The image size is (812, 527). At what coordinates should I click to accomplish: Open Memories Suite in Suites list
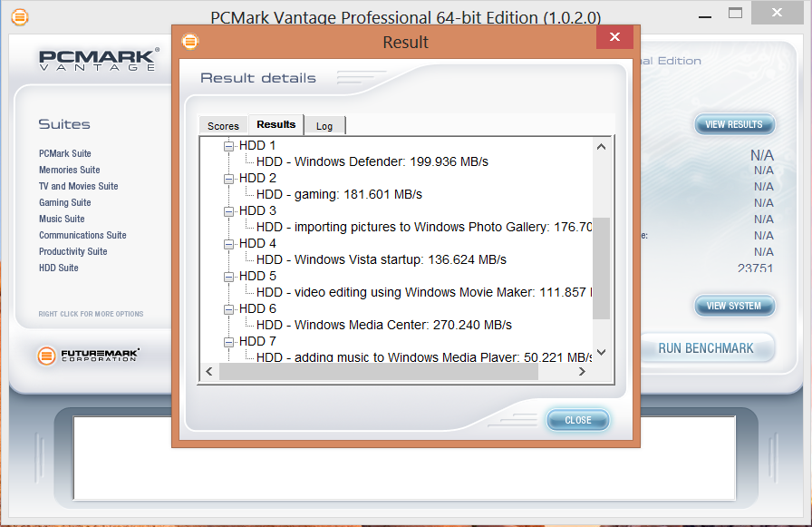tap(70, 170)
